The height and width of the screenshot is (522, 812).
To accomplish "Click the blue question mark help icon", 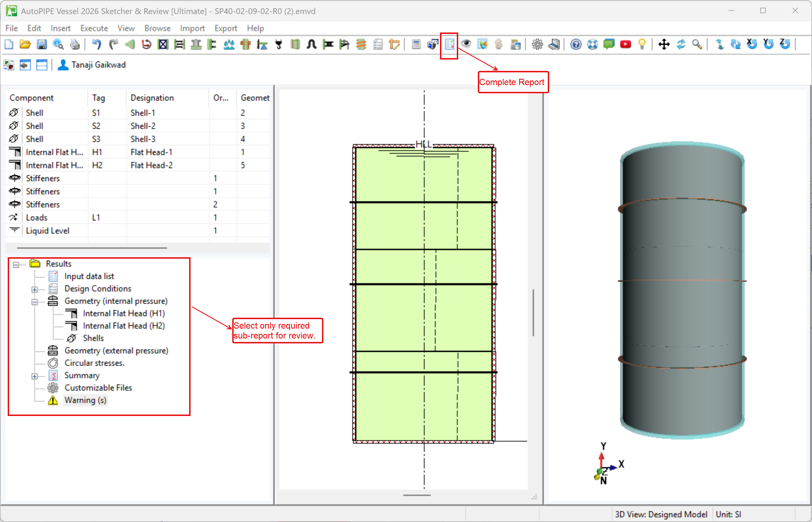I will click(x=576, y=44).
